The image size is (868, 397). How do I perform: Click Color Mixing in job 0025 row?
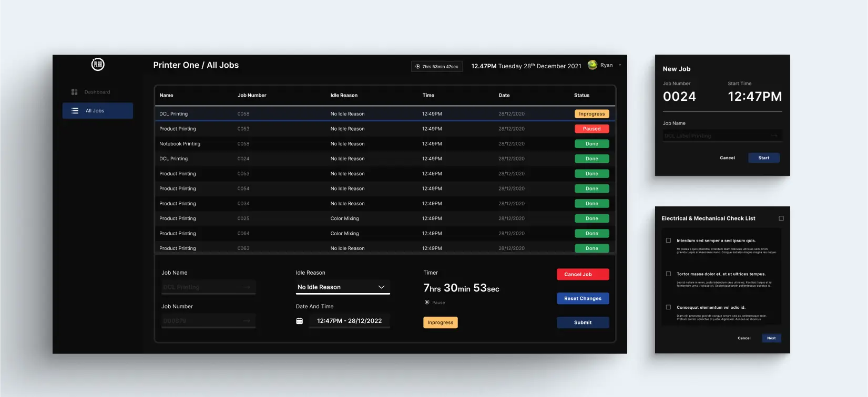tap(345, 218)
